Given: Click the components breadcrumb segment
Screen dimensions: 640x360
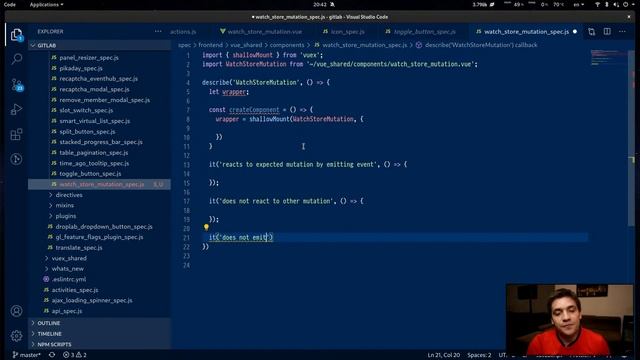Looking at the screenshot, I should click(x=287, y=45).
